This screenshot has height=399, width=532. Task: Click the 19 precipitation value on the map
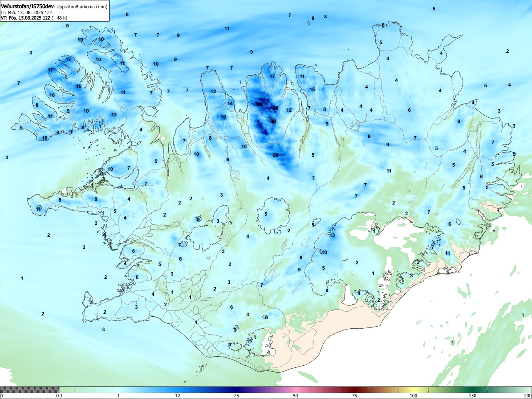223,117
